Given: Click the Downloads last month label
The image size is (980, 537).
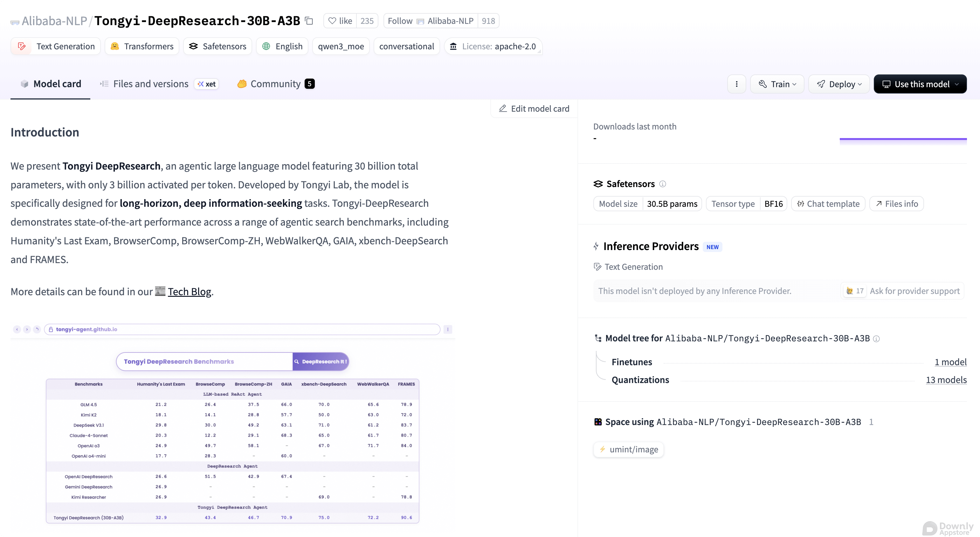Looking at the screenshot, I should 635,126.
